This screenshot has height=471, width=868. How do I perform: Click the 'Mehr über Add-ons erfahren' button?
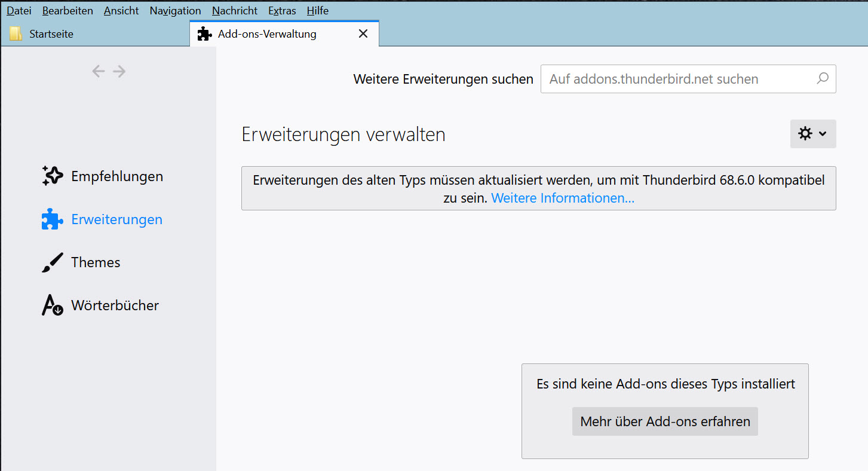pos(665,421)
